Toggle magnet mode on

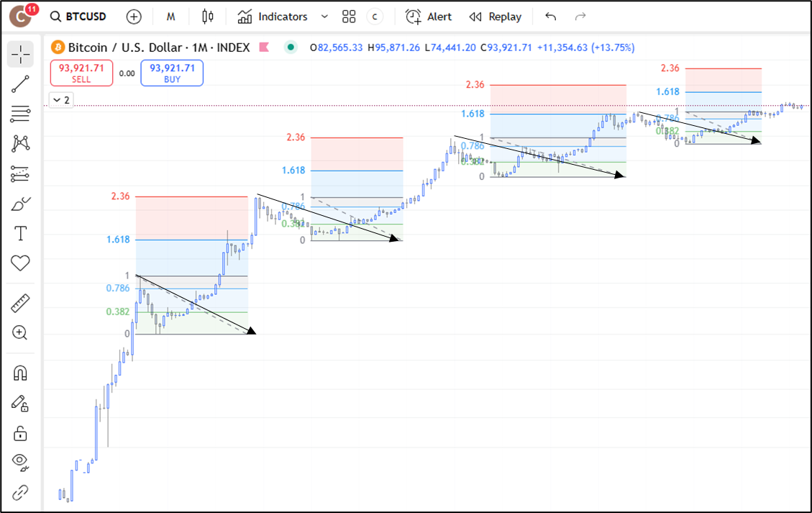point(20,373)
